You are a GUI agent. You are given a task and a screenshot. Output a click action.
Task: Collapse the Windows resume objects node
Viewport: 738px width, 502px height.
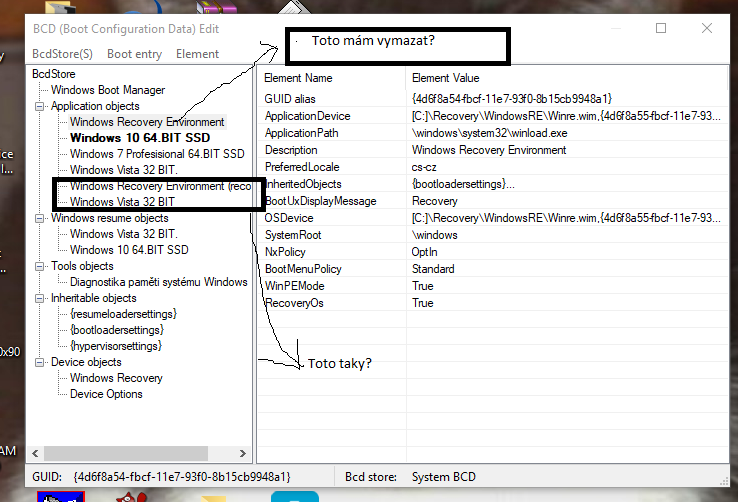[x=40, y=218]
